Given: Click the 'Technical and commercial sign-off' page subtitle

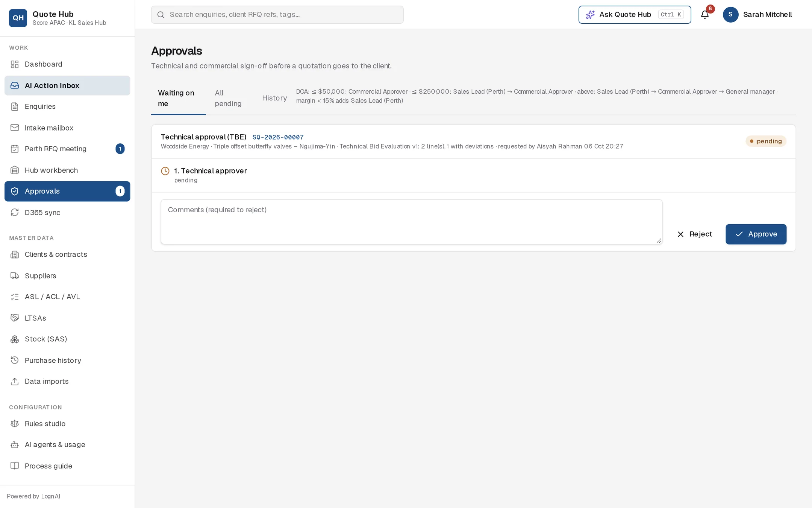Looking at the screenshot, I should pos(271,66).
